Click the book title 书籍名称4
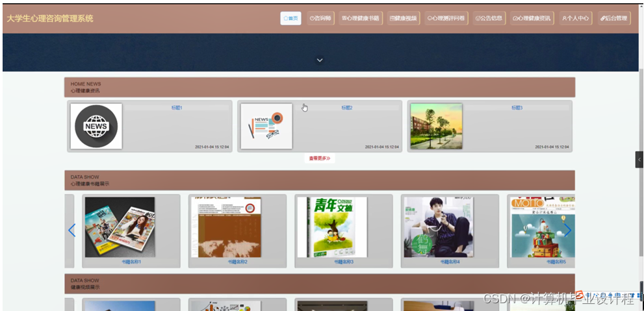 (450, 262)
